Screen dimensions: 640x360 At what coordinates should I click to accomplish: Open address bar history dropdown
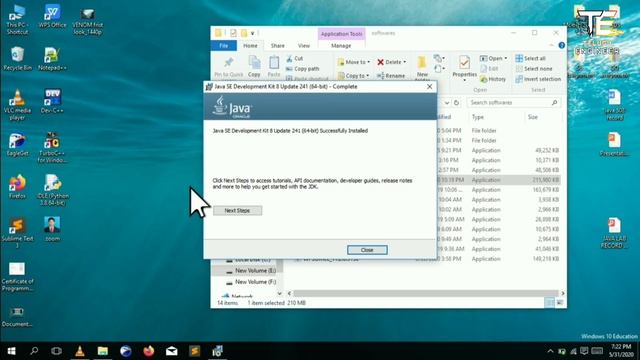[x=447, y=103]
